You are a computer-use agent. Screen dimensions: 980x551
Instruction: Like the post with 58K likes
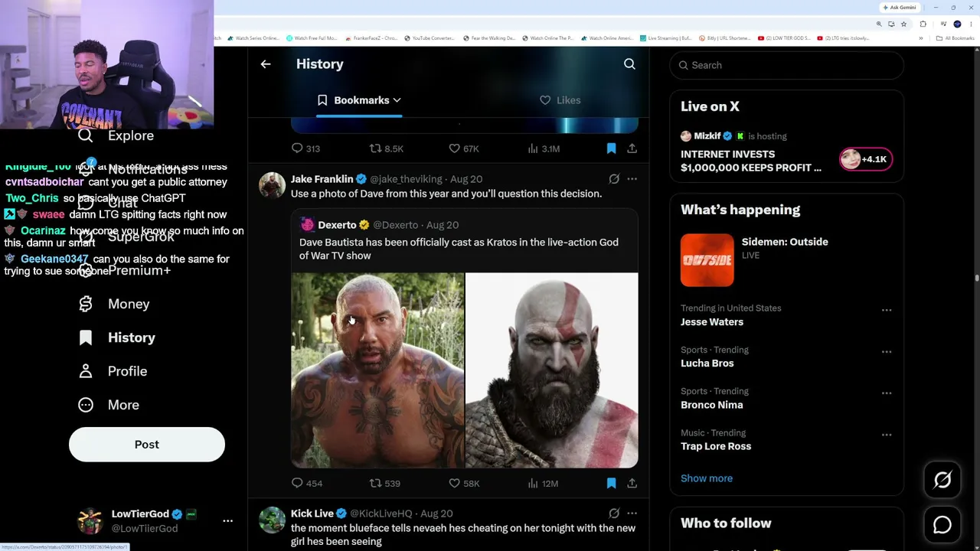(463, 484)
